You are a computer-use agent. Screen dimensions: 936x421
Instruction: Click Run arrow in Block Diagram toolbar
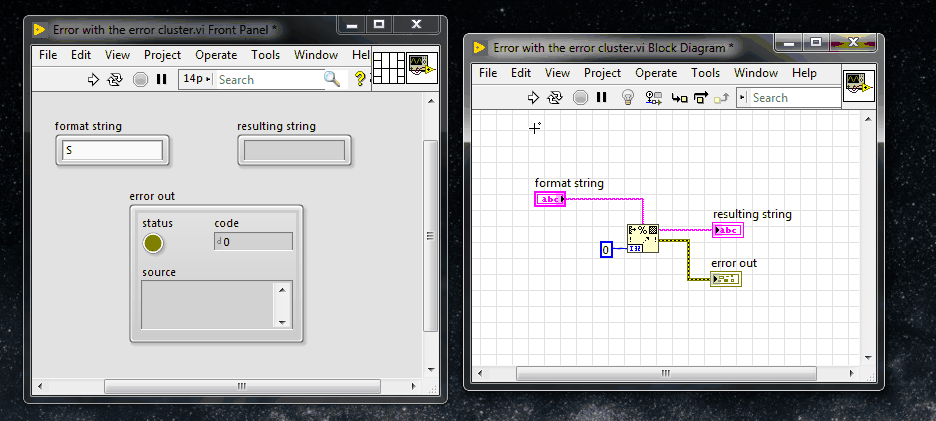(x=533, y=97)
